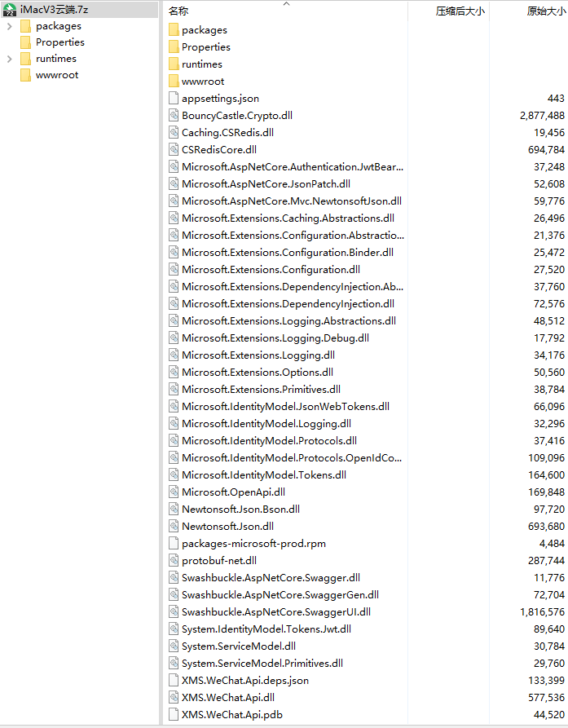Sort by the 原始大小 column header
Viewport: 568px width, 728px height.
[x=546, y=11]
